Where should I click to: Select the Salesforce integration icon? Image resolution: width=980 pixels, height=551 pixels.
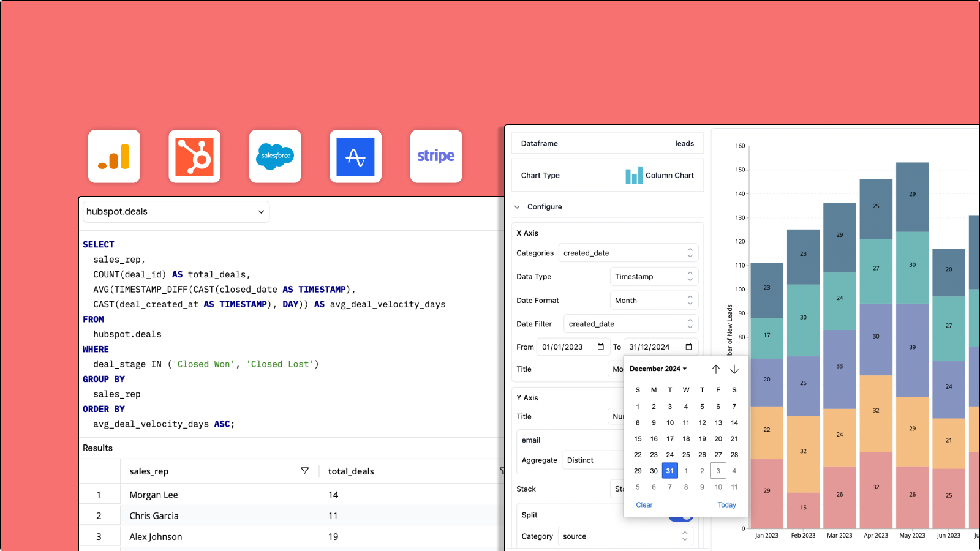click(x=275, y=156)
